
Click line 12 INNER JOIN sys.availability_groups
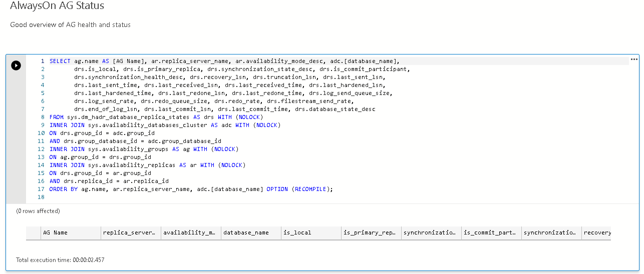[x=144, y=149]
